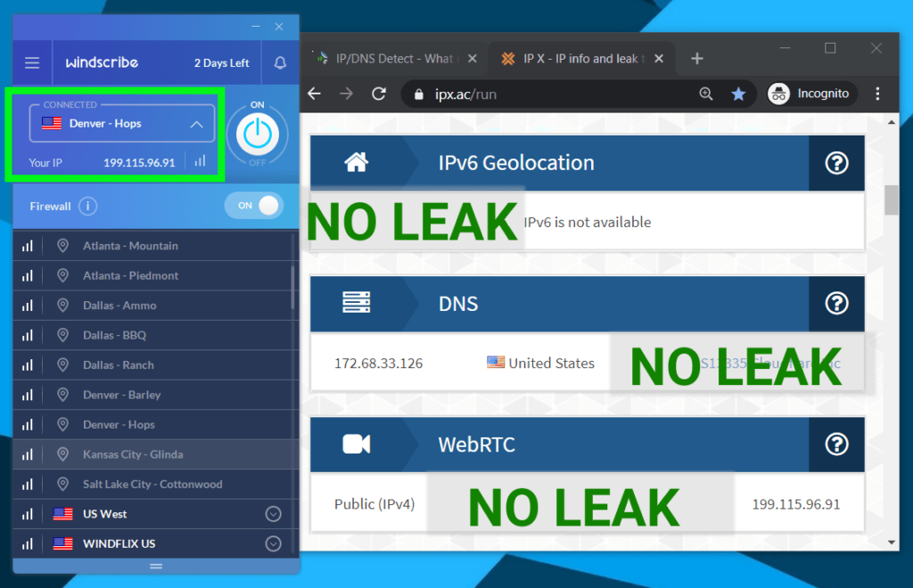Open the zoom magnifier in address bar
The height and width of the screenshot is (588, 913).
pyautogui.click(x=706, y=94)
